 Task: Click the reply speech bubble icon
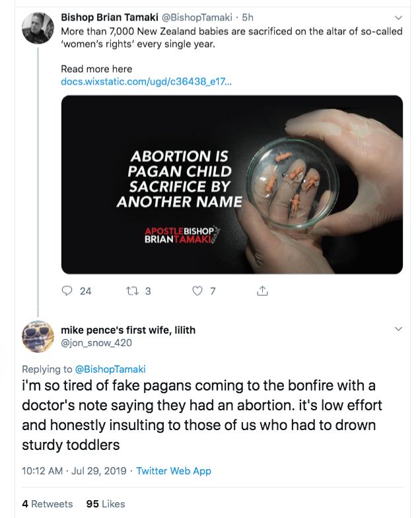67,291
